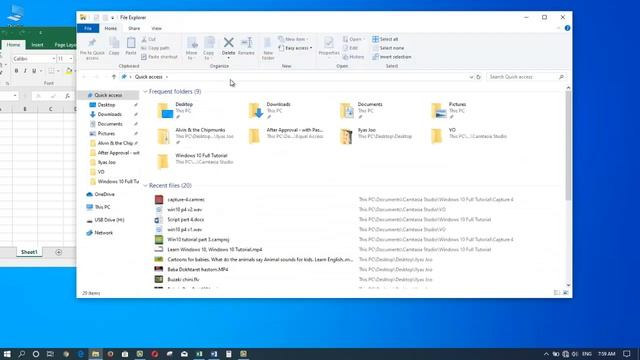Toggle Underline in the Excel window
This screenshot has height=360, width=640.
[34, 71]
